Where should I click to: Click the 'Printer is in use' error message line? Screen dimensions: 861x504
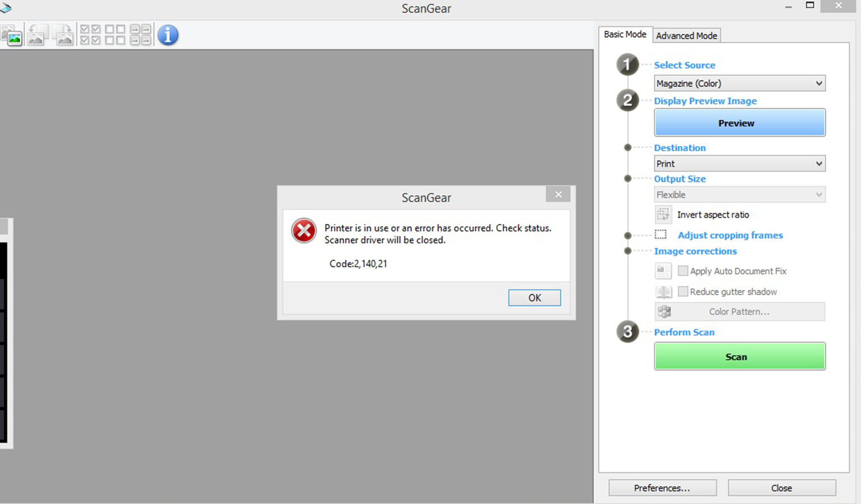tap(438, 228)
